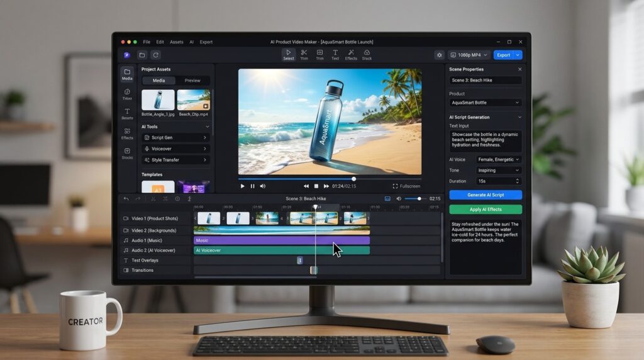This screenshot has width=644, height=360.
Task: Click the circular clock icon in timeline toolbar
Action: coord(177,199)
